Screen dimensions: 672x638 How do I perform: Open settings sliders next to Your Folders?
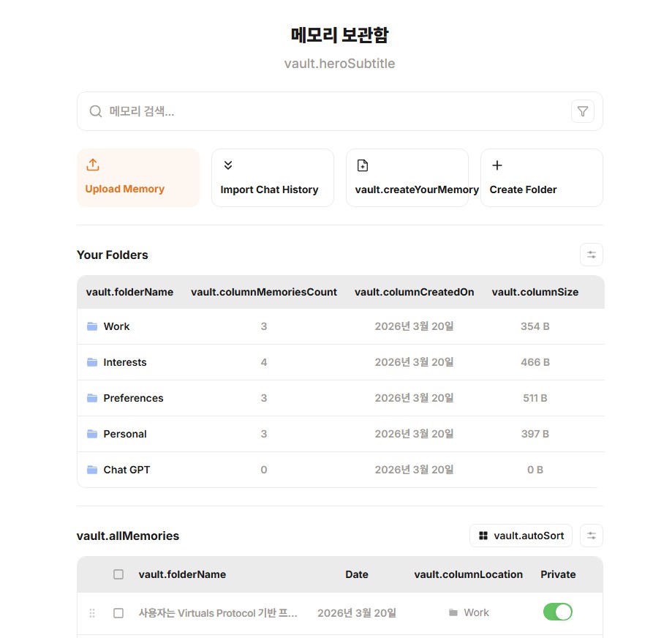tap(591, 255)
